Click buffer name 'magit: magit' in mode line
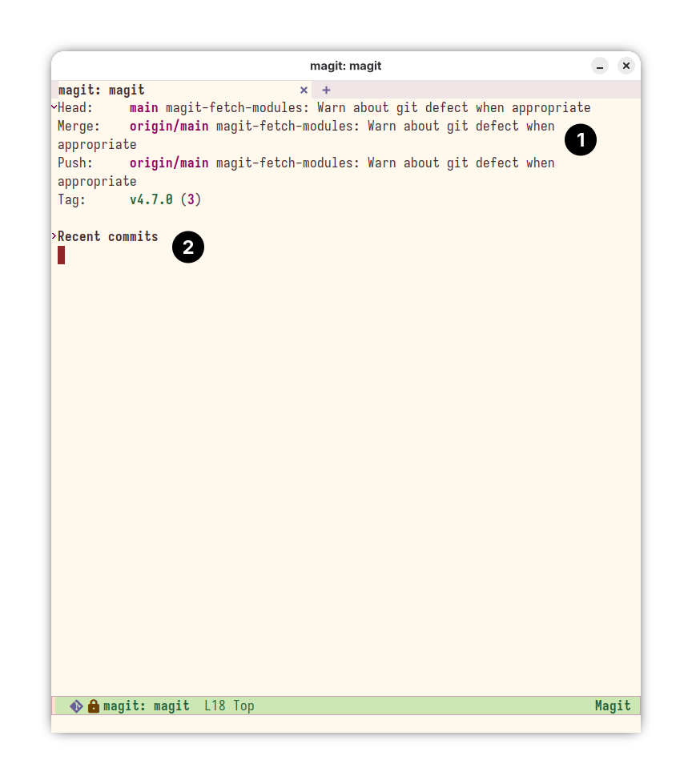Image resolution: width=692 pixels, height=784 pixels. pyautogui.click(x=146, y=706)
